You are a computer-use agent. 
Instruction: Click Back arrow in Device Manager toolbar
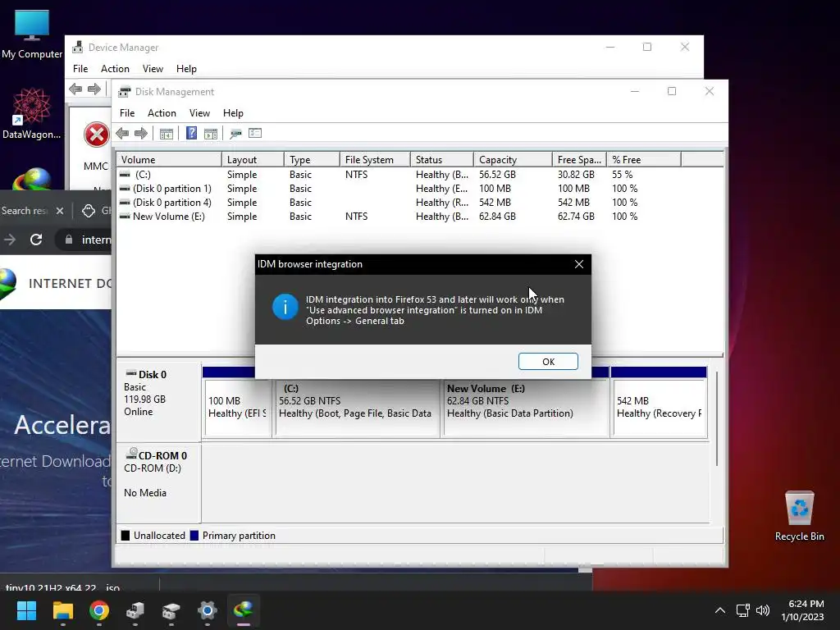coord(75,89)
